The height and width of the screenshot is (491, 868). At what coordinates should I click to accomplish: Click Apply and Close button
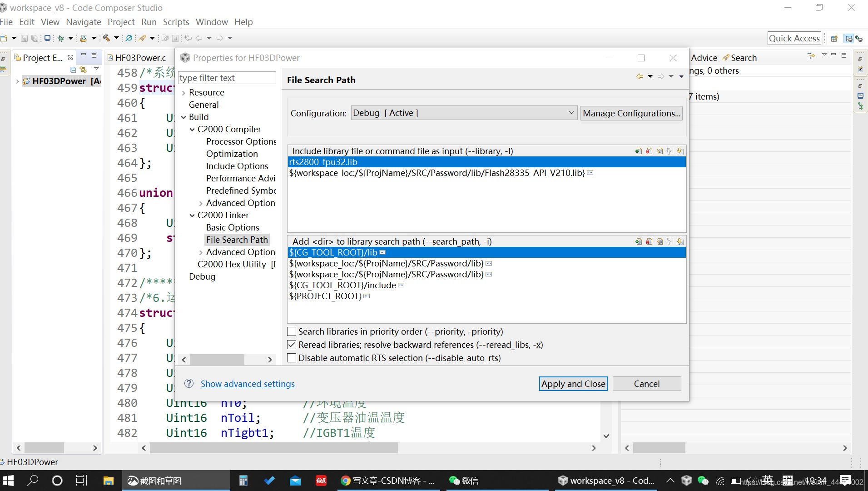(573, 384)
